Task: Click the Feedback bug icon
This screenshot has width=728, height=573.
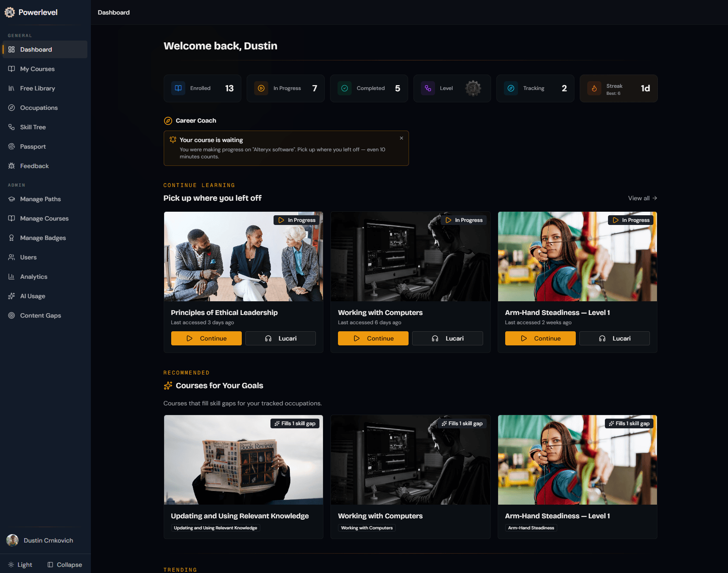Action: coord(11,166)
